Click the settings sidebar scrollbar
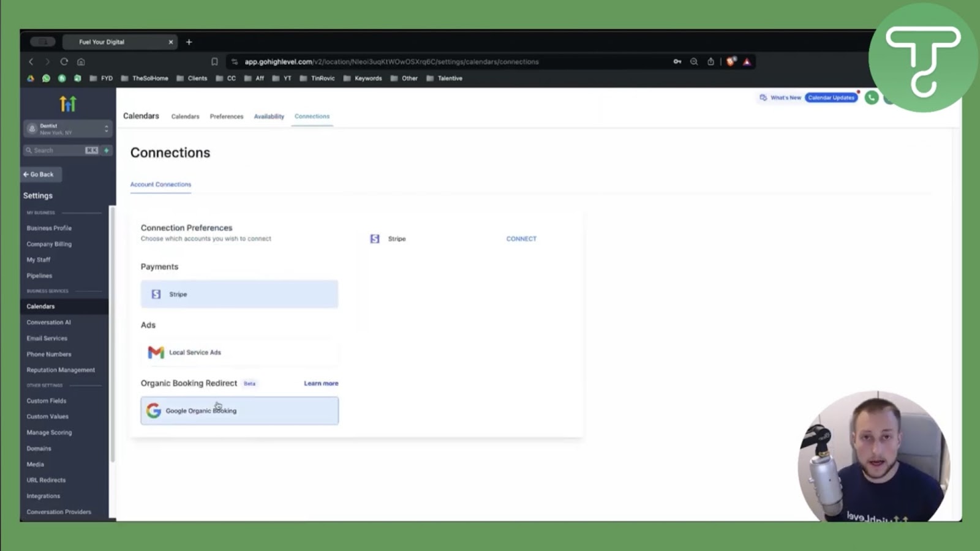This screenshot has height=551, width=980. pyautogui.click(x=112, y=334)
